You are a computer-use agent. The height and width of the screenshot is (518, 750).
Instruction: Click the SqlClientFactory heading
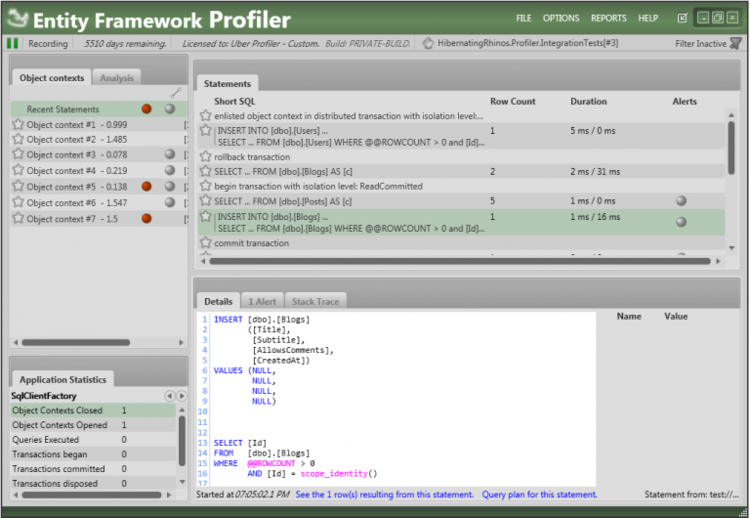pyautogui.click(x=44, y=396)
